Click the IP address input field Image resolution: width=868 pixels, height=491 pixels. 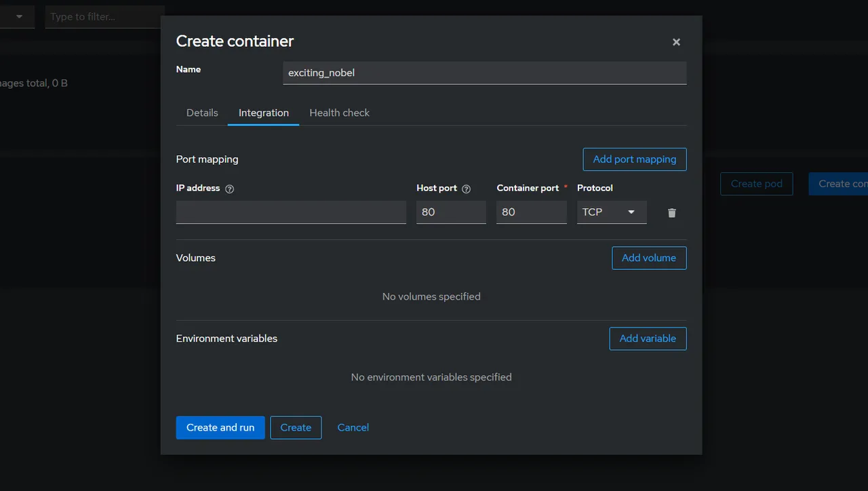291,212
